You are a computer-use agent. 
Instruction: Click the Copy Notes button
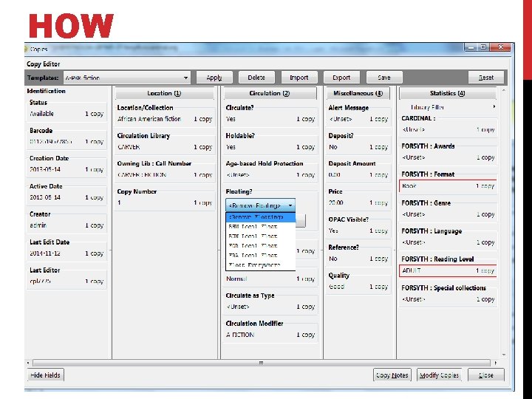pos(392,375)
